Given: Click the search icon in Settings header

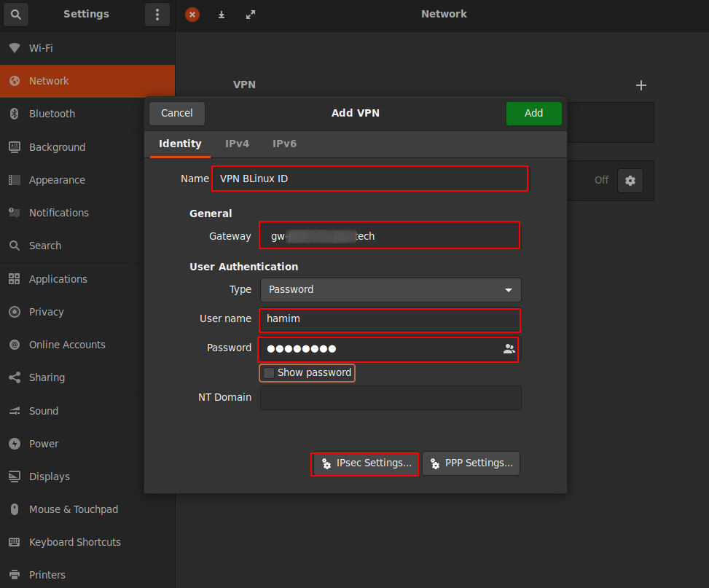Looking at the screenshot, I should click(x=15, y=15).
